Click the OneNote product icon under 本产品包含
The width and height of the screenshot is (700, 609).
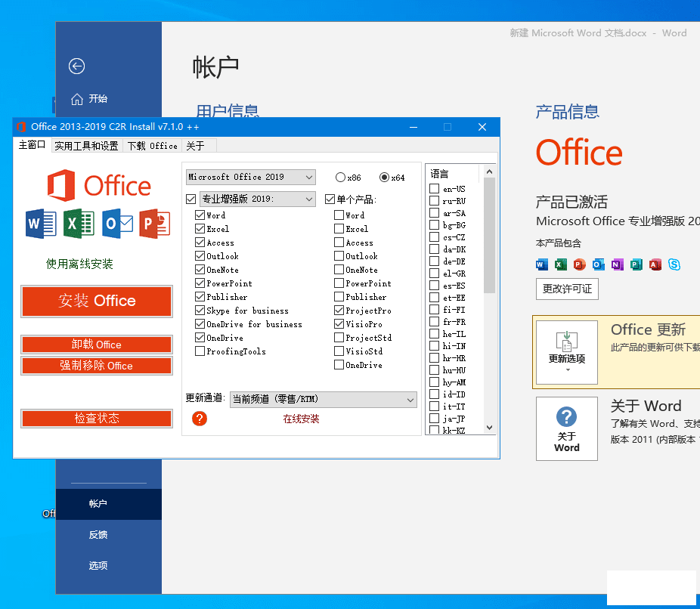[x=618, y=264]
